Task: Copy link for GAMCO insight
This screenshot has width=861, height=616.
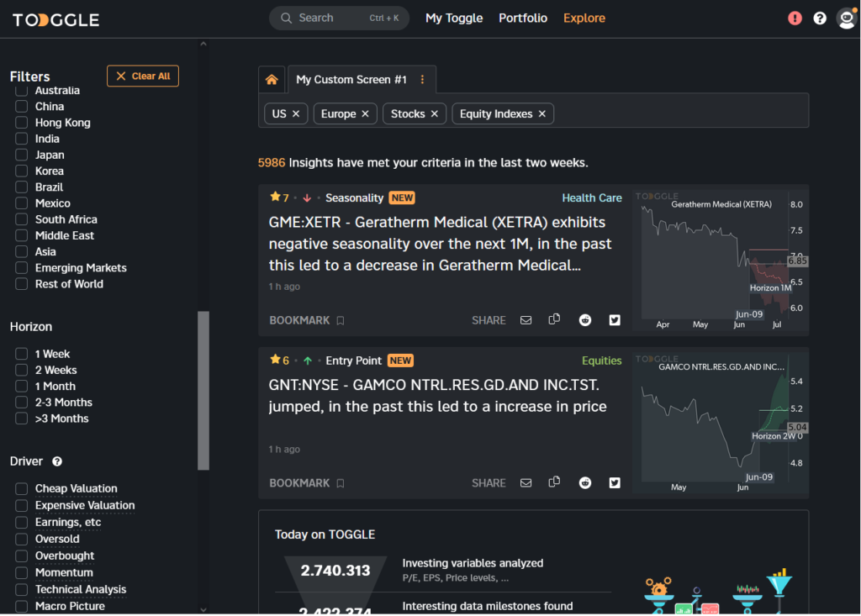Action: click(555, 482)
